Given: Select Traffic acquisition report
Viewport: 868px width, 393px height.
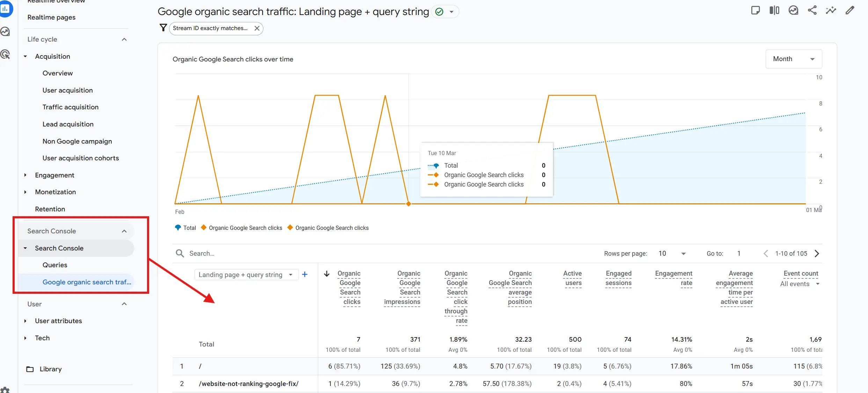Looking at the screenshot, I should click(71, 107).
